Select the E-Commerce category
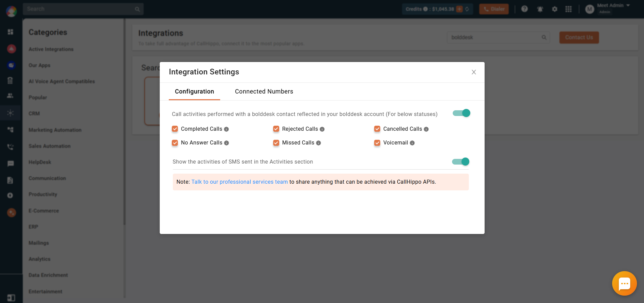 click(x=44, y=211)
